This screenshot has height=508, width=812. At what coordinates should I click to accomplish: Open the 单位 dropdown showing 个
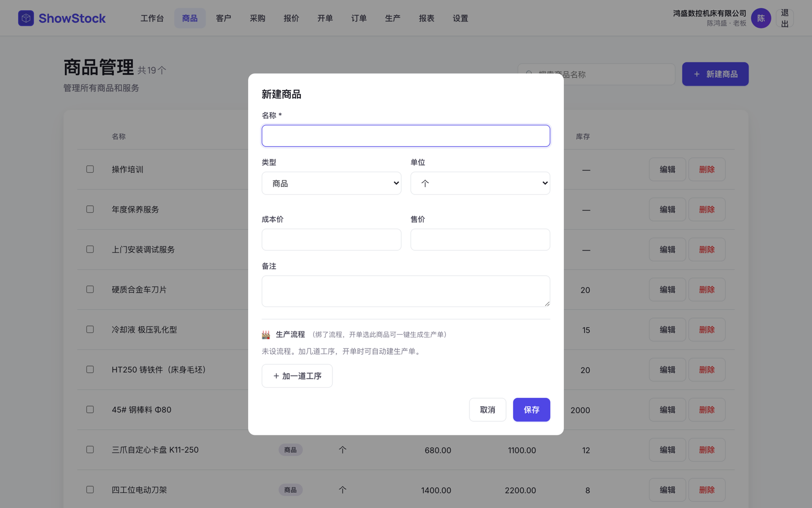480,183
